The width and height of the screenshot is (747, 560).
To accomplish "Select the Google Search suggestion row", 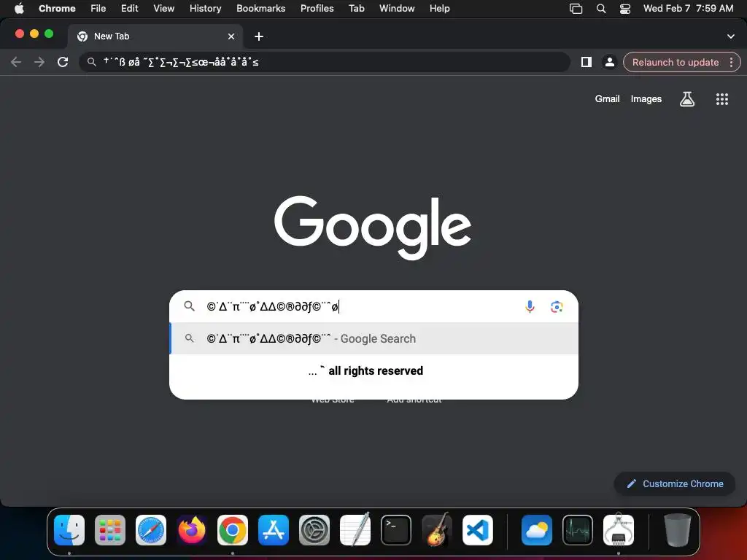I will click(x=374, y=338).
